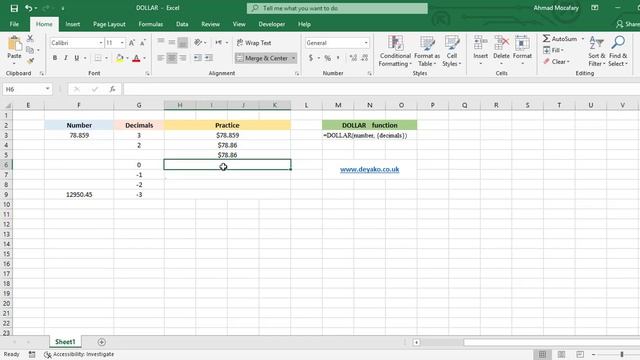Screen dimensions: 640x360
Task: Switch to the Page Layout tab
Action: click(x=109, y=24)
